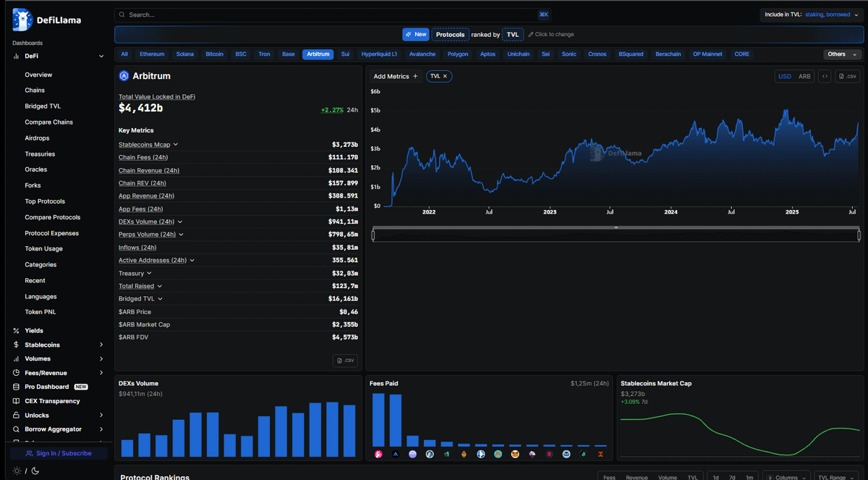Click the Arbitrum chain logo icon

tap(124, 76)
